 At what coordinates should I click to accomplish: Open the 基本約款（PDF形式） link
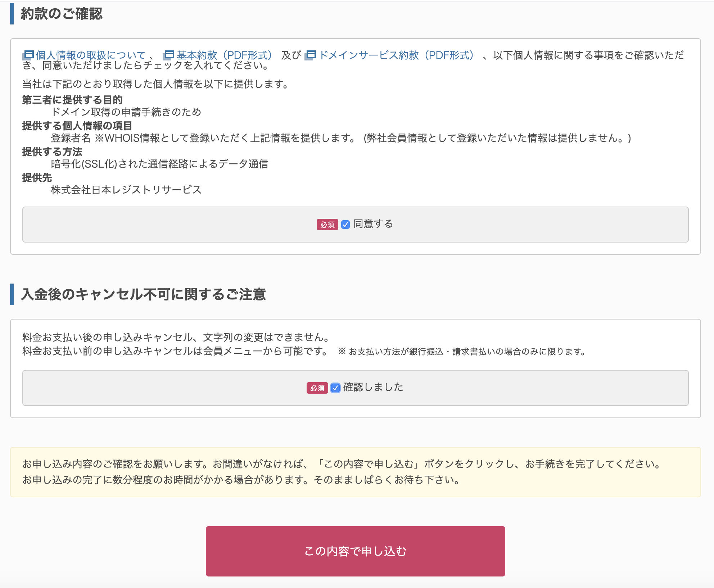[225, 55]
